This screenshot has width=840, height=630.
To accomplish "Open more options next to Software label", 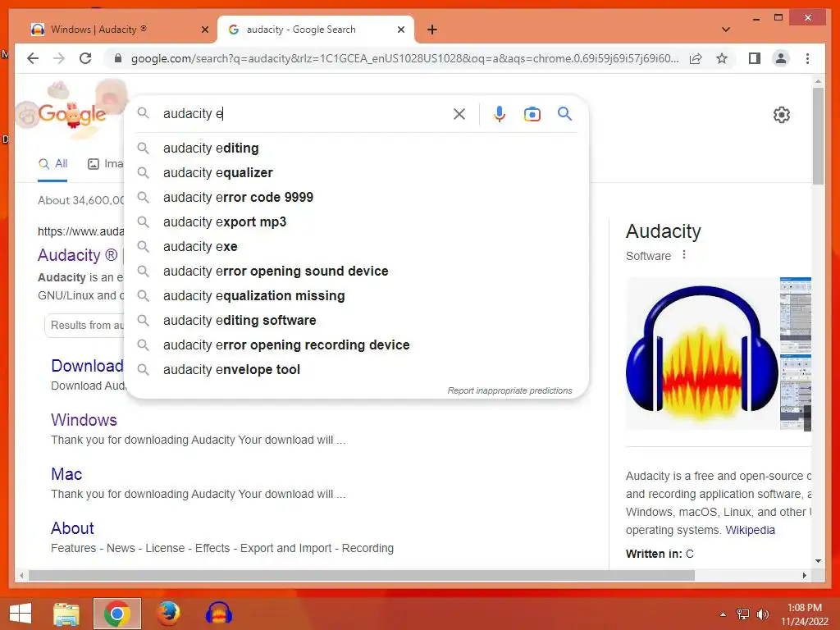I will pos(684,255).
